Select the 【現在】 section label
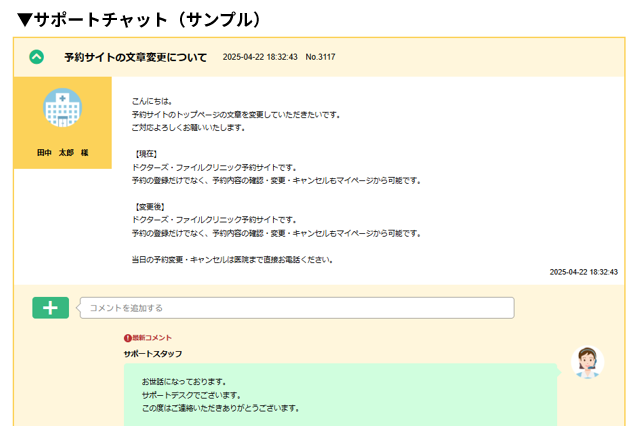The width and height of the screenshot is (638, 426). pyautogui.click(x=148, y=154)
